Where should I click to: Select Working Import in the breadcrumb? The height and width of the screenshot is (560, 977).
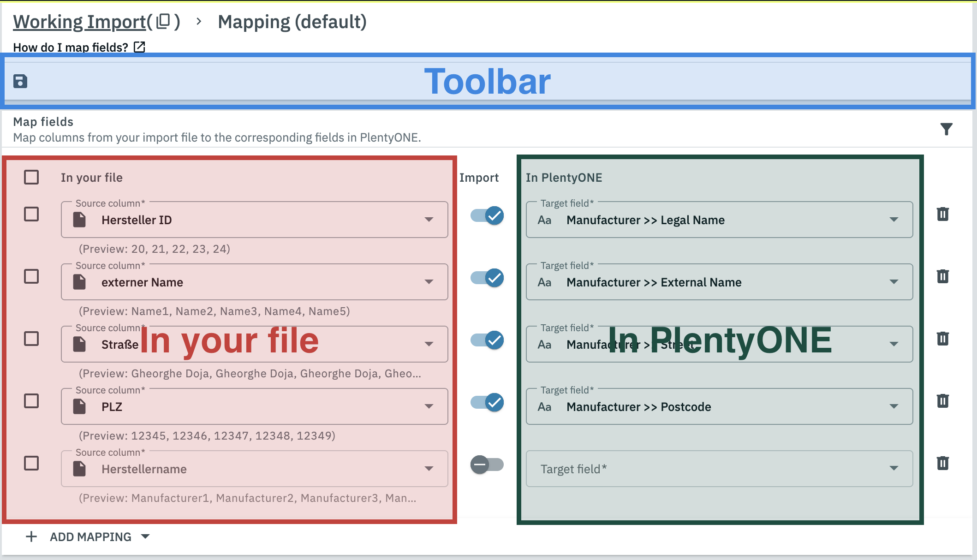pyautogui.click(x=78, y=21)
